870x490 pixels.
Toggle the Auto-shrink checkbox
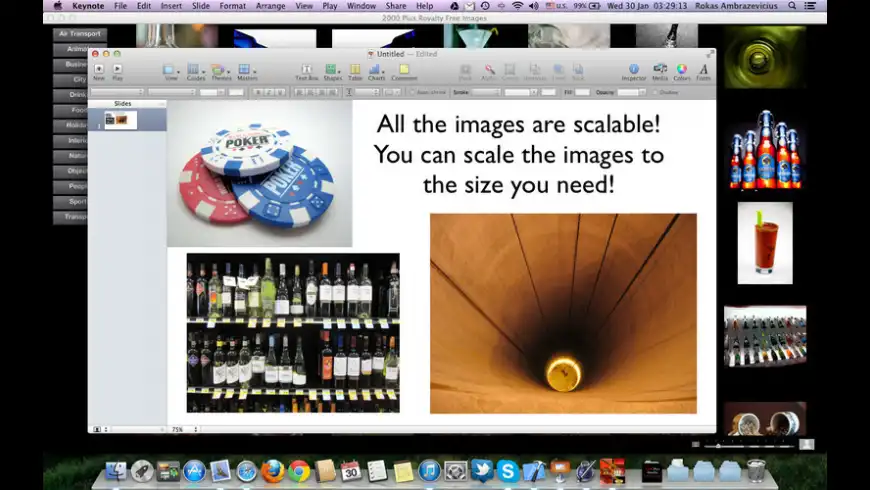coord(412,92)
